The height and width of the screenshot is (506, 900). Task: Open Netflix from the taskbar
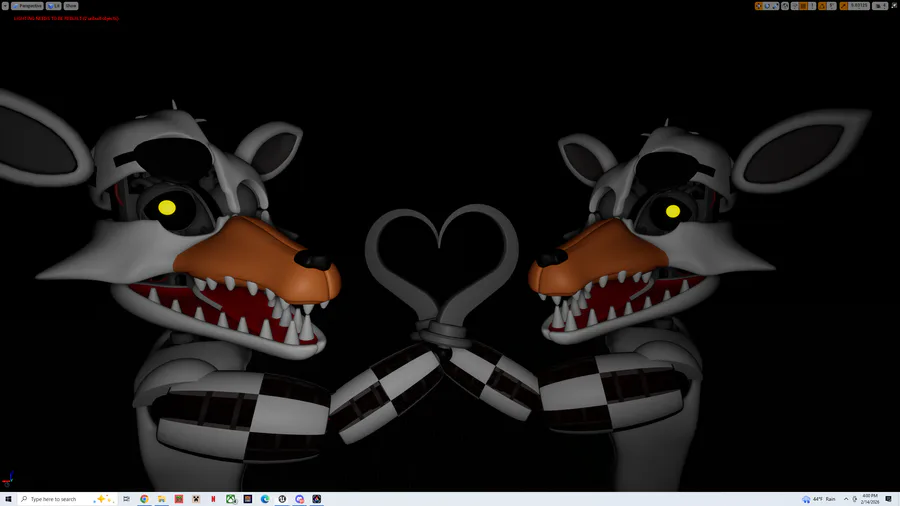[213, 499]
